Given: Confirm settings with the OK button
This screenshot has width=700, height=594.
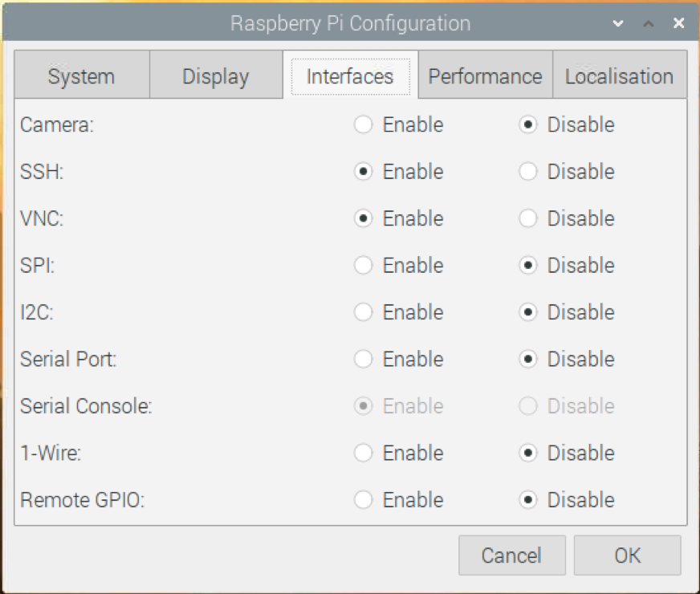Looking at the screenshot, I should click(627, 555).
